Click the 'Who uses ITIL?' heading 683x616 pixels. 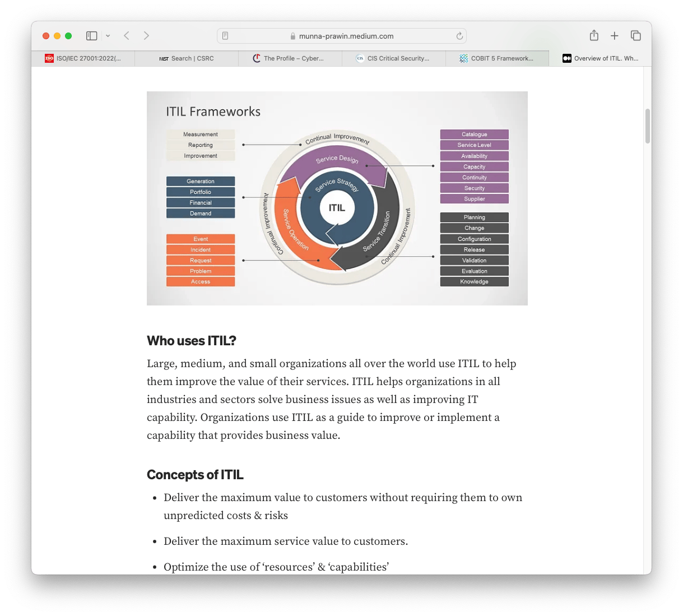pos(192,341)
